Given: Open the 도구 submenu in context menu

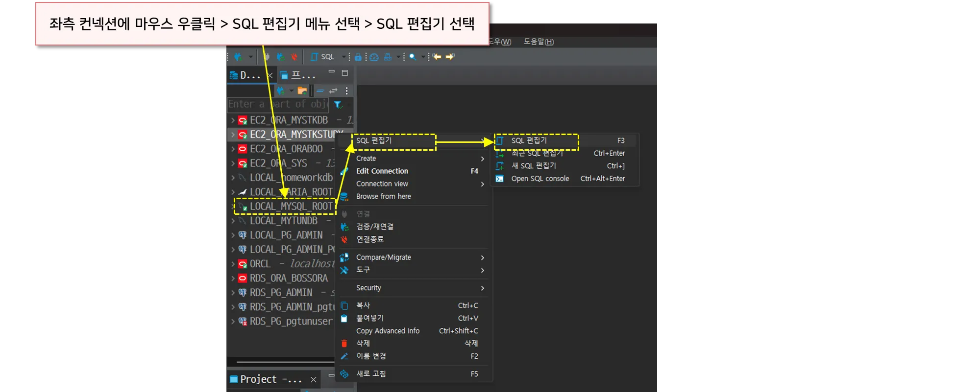Looking at the screenshot, I should (x=413, y=270).
